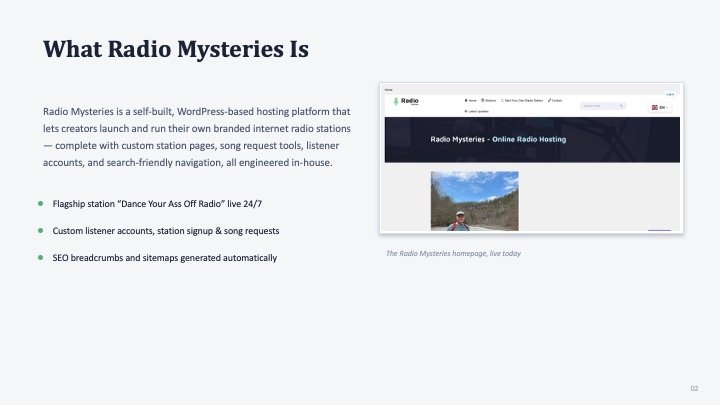Open the Stations menu item
This screenshot has width=720, height=405.
(488, 101)
